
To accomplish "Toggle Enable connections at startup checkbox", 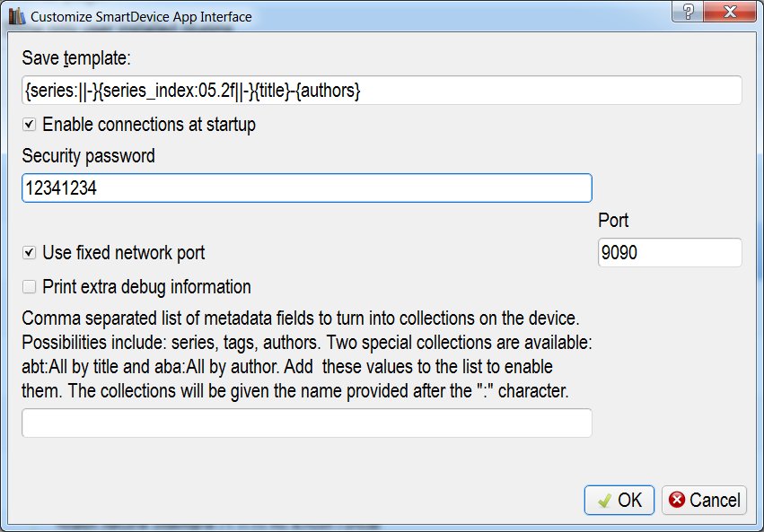I will click(30, 125).
